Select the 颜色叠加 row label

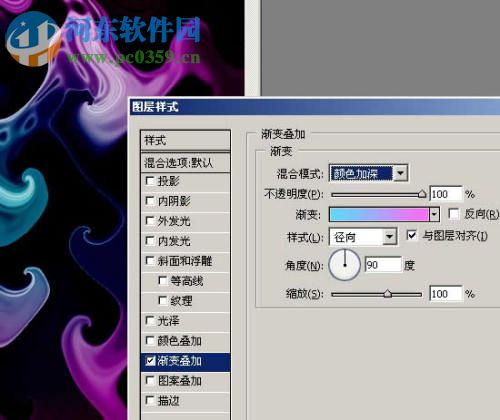[179, 341]
